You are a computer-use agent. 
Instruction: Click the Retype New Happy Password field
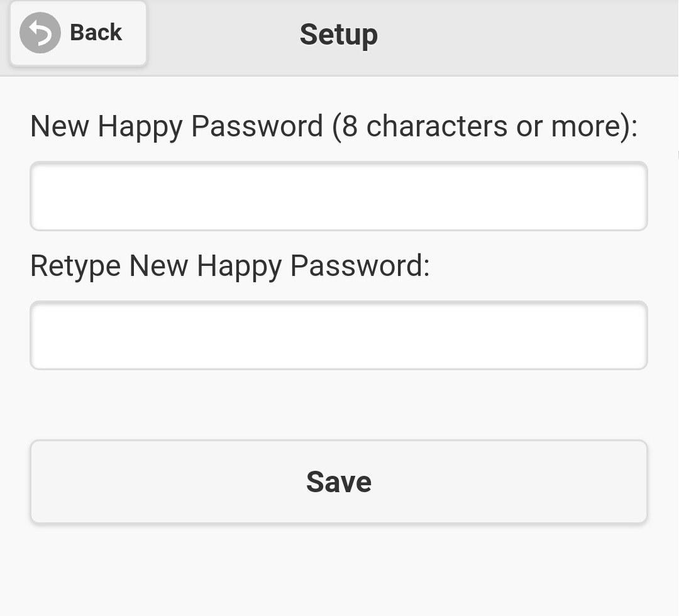(x=339, y=335)
